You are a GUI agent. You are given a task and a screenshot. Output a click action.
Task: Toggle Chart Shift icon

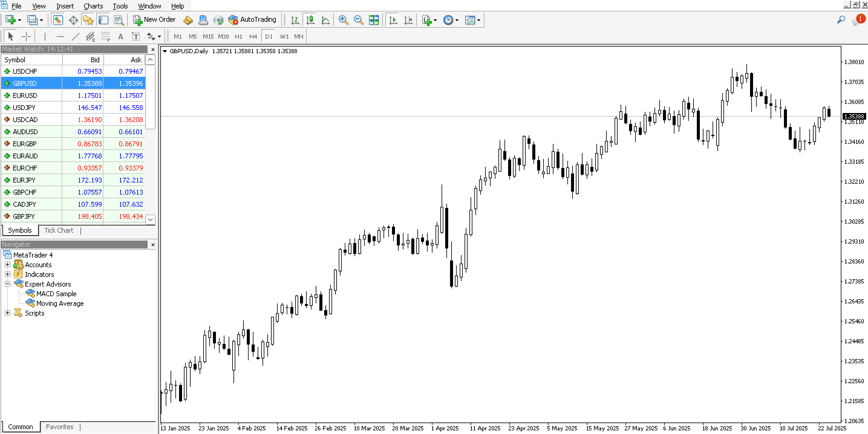[408, 20]
